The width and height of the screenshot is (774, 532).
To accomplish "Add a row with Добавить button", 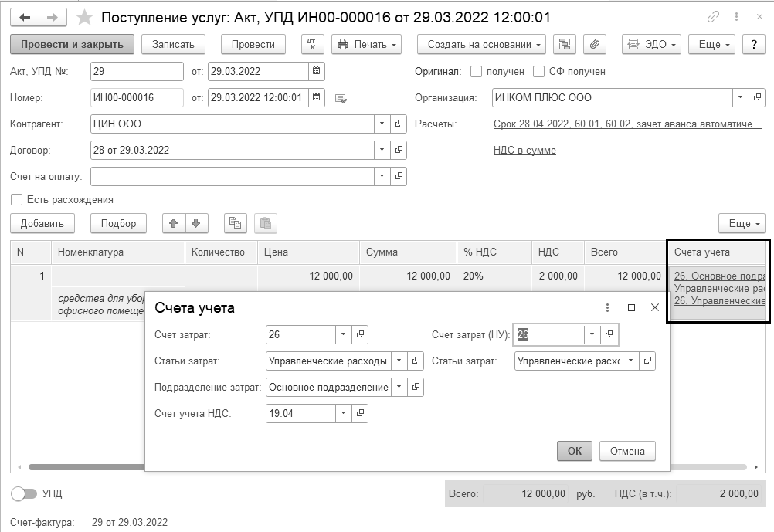I will coord(42,223).
